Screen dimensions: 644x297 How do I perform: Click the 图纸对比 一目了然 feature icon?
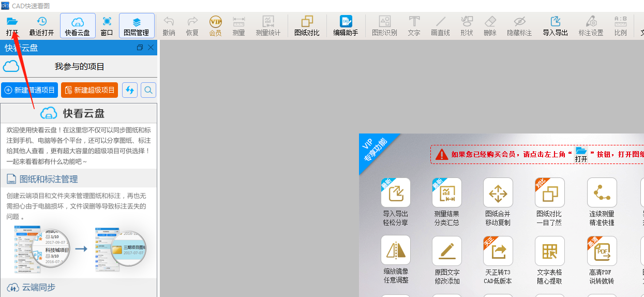[x=550, y=192]
